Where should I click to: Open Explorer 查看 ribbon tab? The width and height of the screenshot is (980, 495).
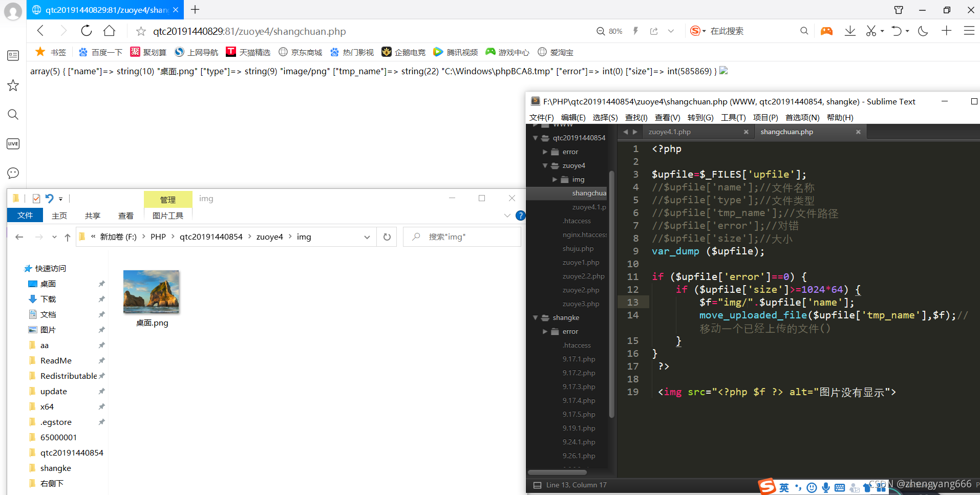126,216
